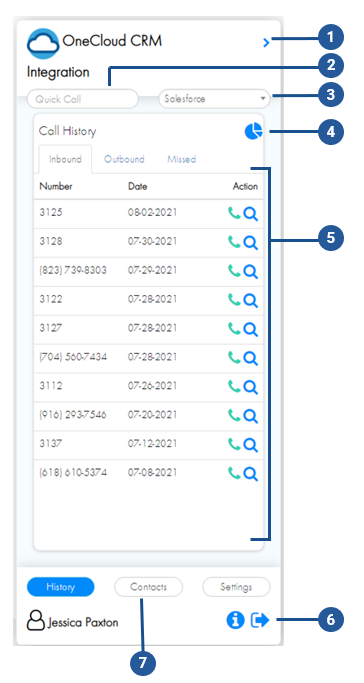Viewport: 364px width, 683px height.
Task: Select the date 07-26-2021
Action: coord(152,385)
